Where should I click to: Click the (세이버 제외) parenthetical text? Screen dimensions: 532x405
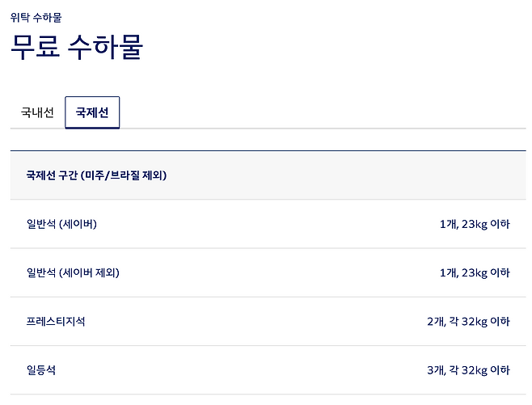coord(89,272)
